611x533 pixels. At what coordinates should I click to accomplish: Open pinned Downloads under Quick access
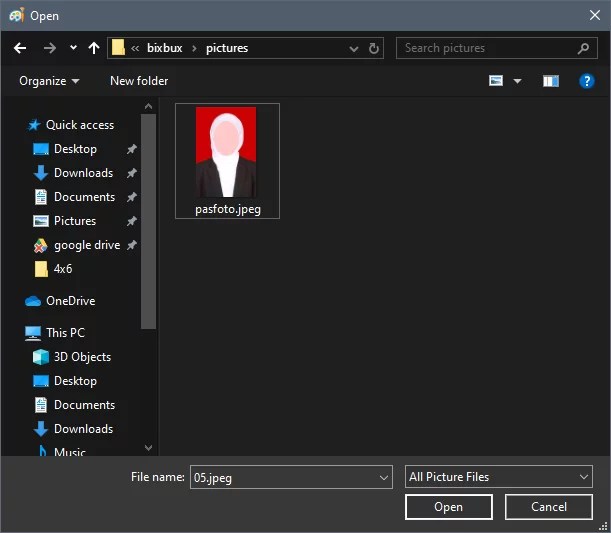(83, 173)
